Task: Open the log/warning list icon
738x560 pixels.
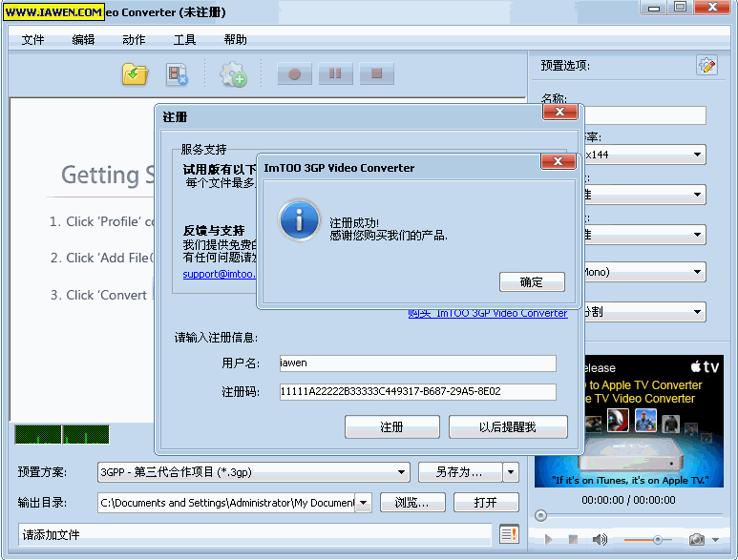Action: point(509,535)
